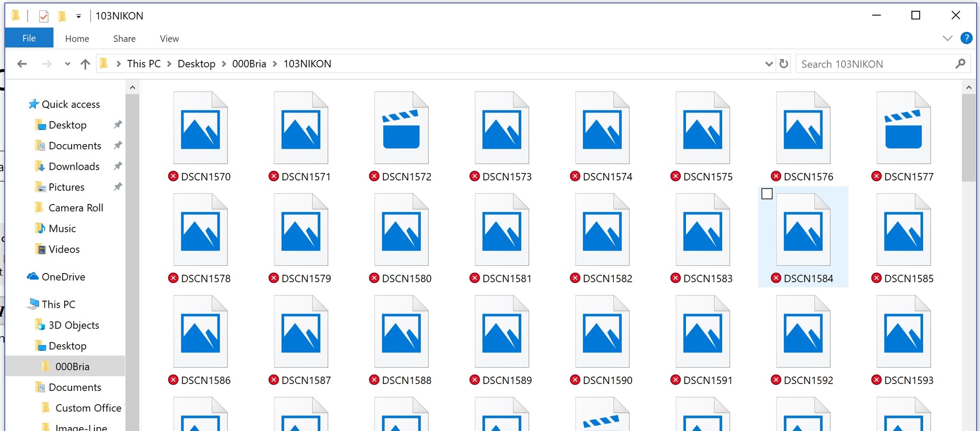Select the DSCN1572 video file icon
Viewport: 980px width, 431px height.
[x=401, y=127]
